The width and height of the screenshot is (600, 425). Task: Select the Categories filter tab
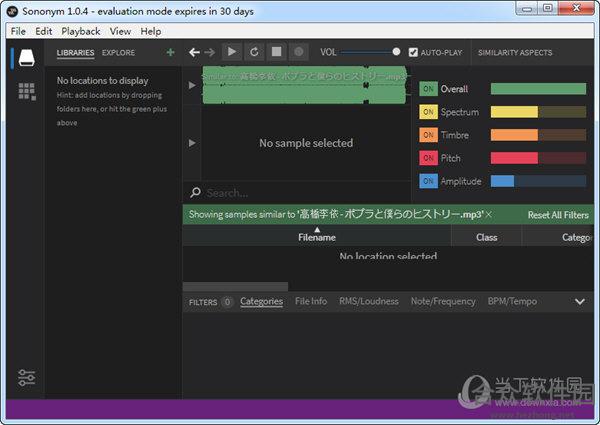click(262, 301)
